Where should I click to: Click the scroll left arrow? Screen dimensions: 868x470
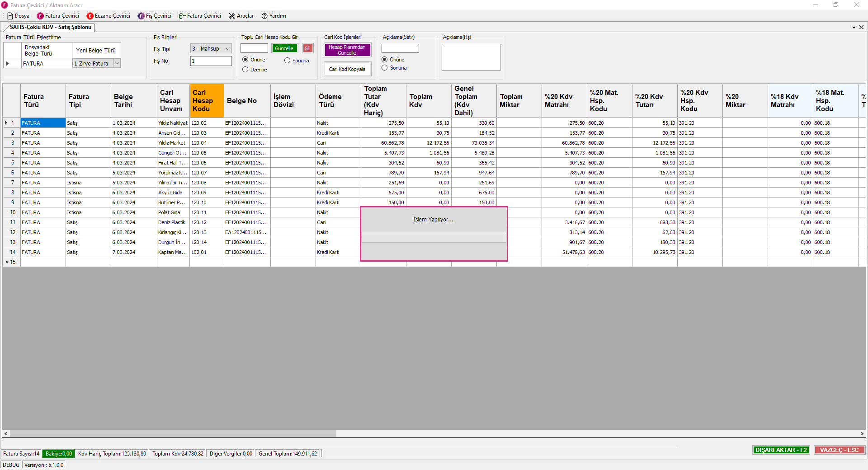(6, 434)
